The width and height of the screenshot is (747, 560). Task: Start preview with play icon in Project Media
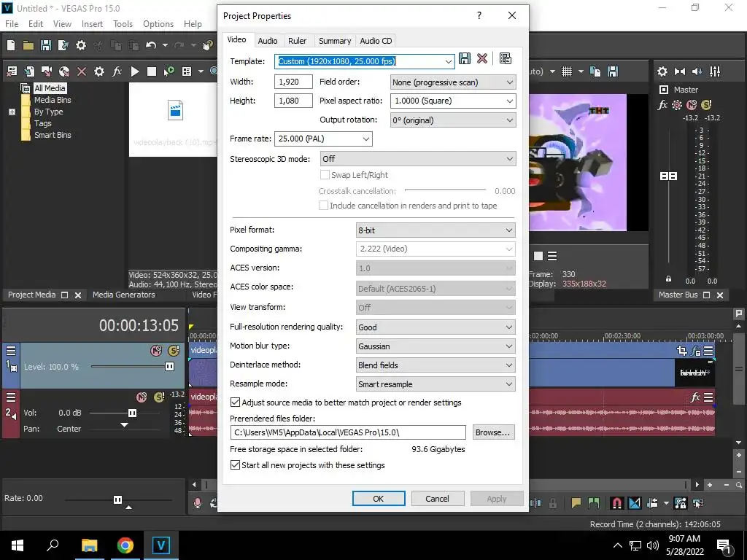point(135,71)
